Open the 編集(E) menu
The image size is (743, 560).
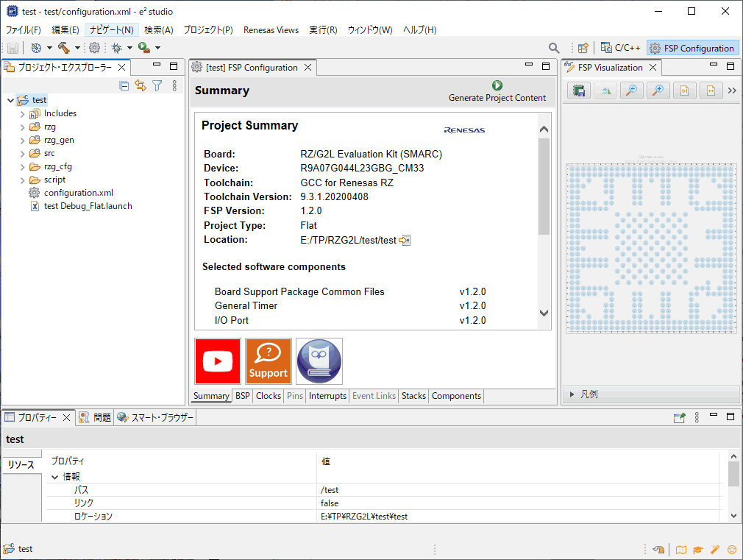tap(65, 30)
